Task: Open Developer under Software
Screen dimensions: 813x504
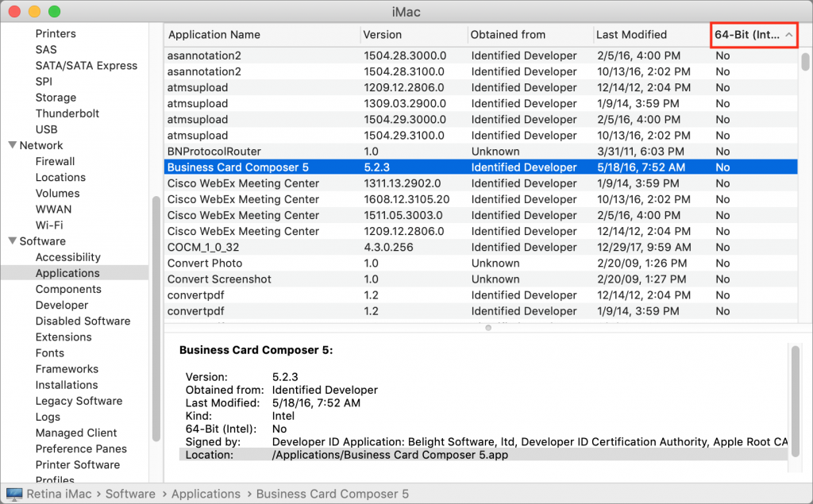Action: [62, 306]
